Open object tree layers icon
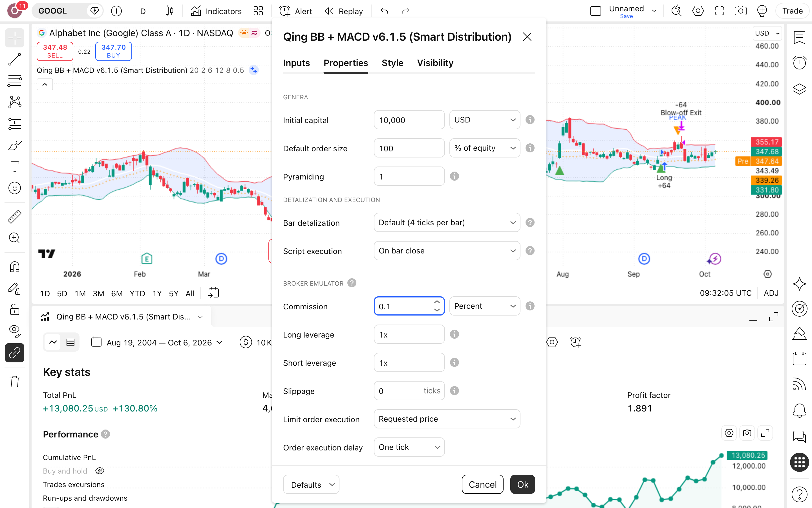Viewport: 812px width, 508px height. click(799, 89)
